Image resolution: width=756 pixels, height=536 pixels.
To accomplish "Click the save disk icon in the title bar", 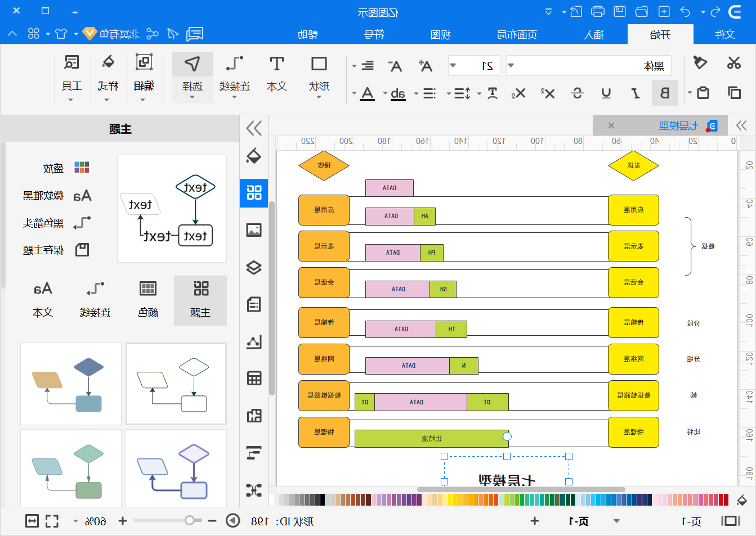I will click(620, 11).
